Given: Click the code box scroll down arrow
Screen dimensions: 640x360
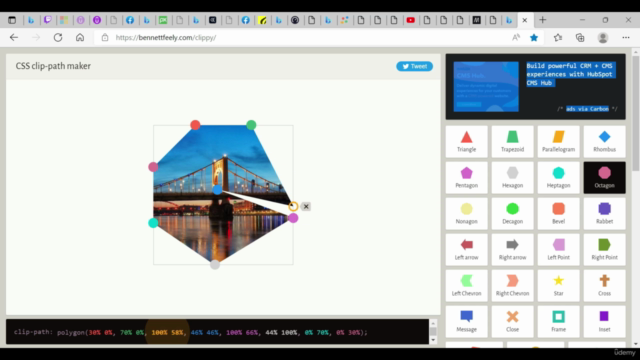Looking at the screenshot, I should (x=433, y=340).
